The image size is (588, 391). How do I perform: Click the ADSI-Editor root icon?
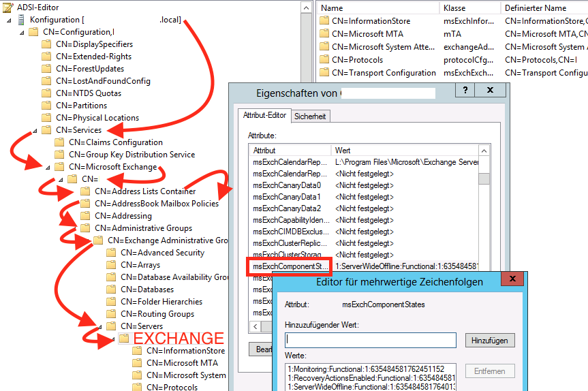[x=8, y=7]
